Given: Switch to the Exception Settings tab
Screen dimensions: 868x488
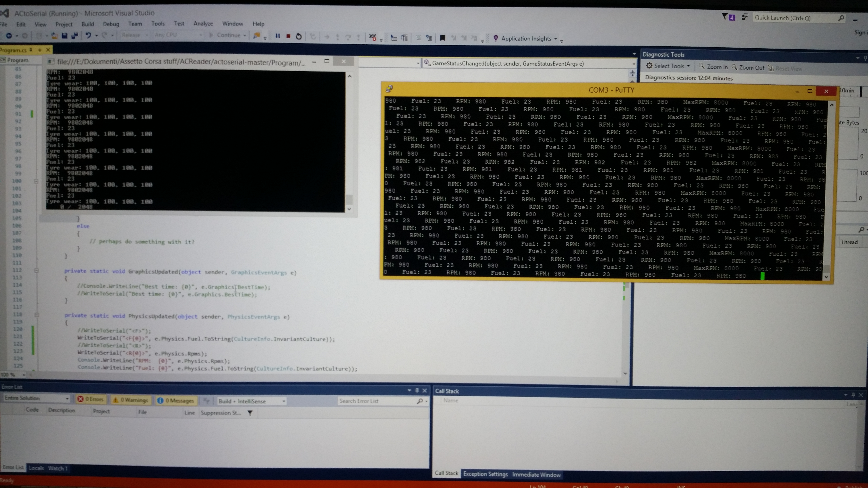Looking at the screenshot, I should pos(485,474).
